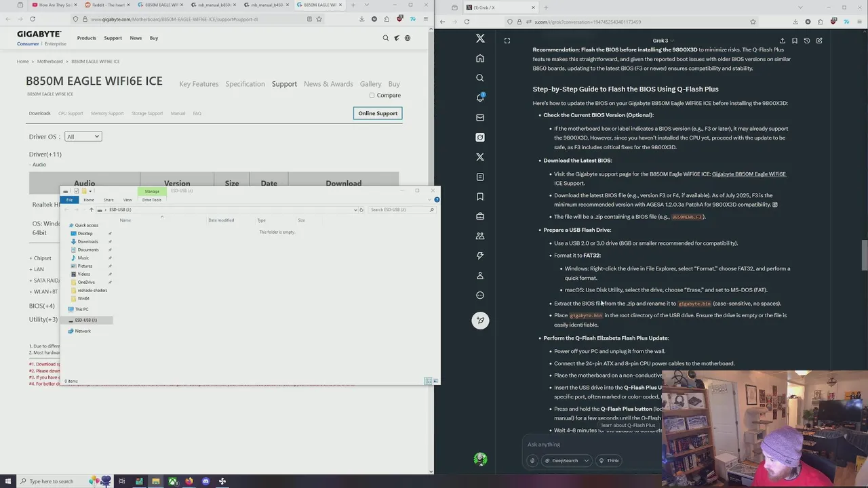Expand the Chipset driver category

click(x=40, y=258)
